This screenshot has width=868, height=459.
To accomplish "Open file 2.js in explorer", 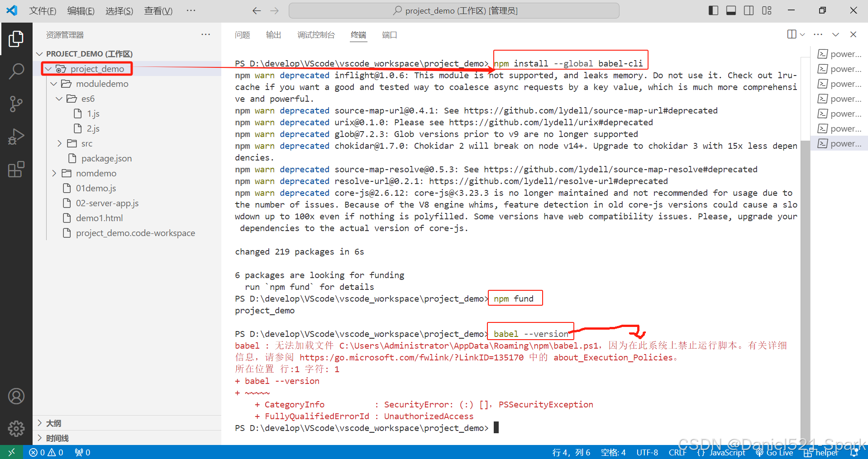I will tap(127, 128).
